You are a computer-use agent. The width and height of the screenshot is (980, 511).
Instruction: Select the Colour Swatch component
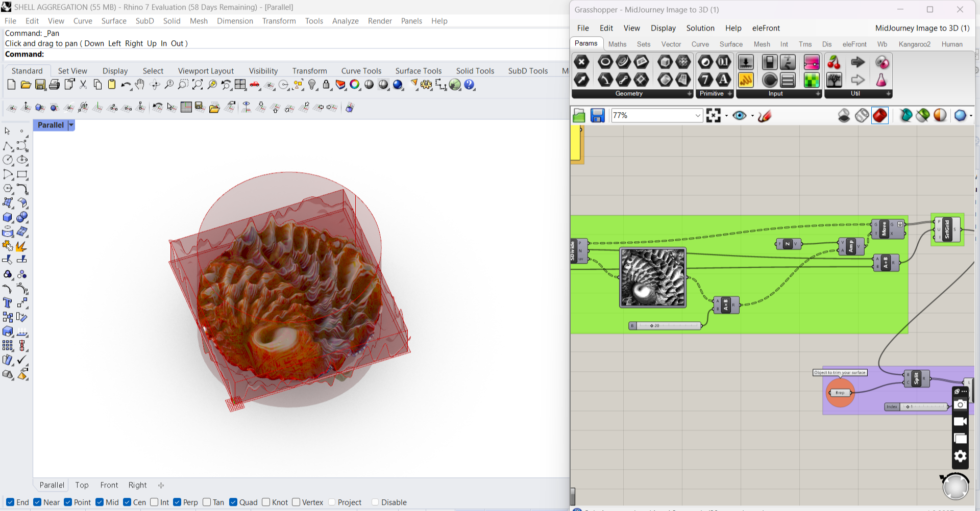point(811,80)
